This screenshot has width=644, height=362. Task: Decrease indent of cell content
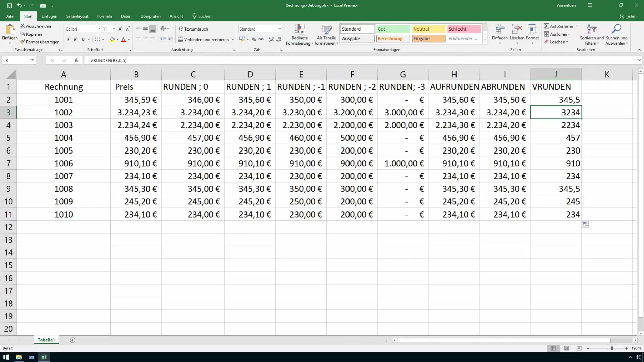163,39
